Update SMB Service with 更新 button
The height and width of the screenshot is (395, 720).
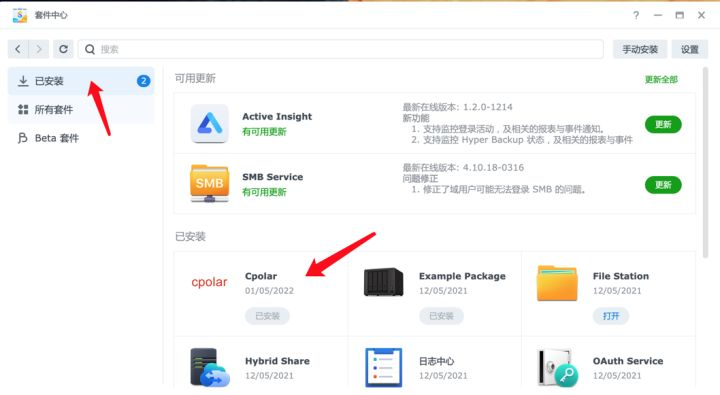pos(663,185)
